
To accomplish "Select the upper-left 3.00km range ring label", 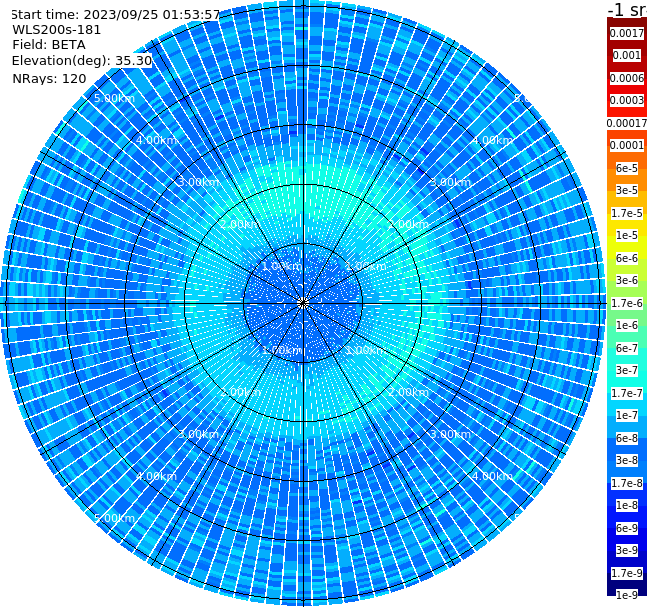I will (198, 182).
